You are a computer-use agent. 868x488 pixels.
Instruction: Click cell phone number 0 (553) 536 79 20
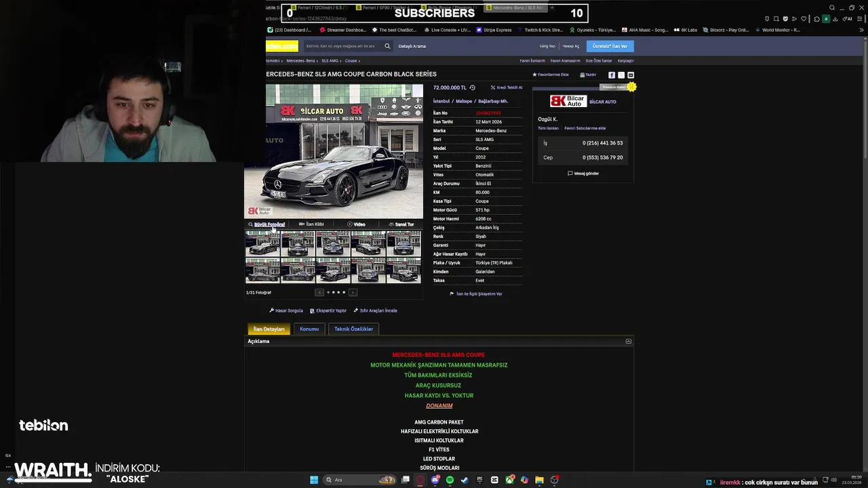(602, 157)
